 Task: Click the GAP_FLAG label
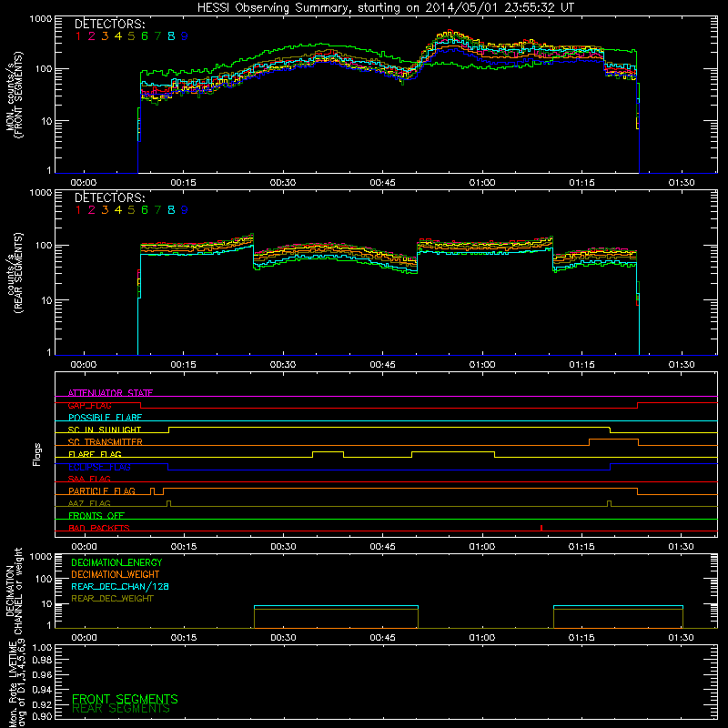(x=89, y=405)
